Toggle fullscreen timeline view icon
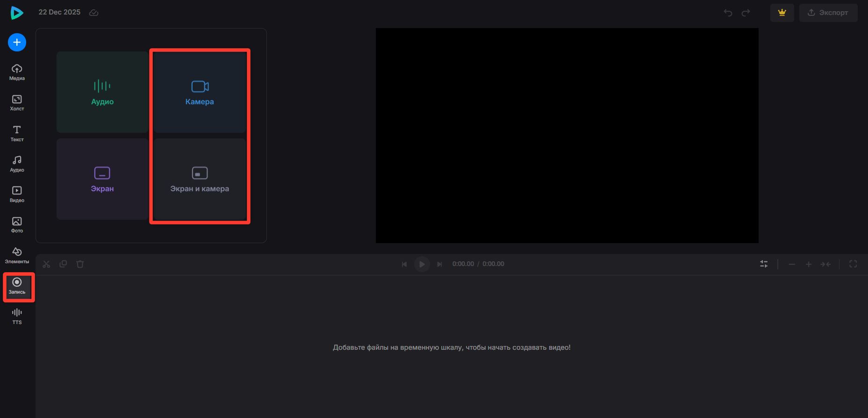The width and height of the screenshot is (868, 418). coord(853,264)
